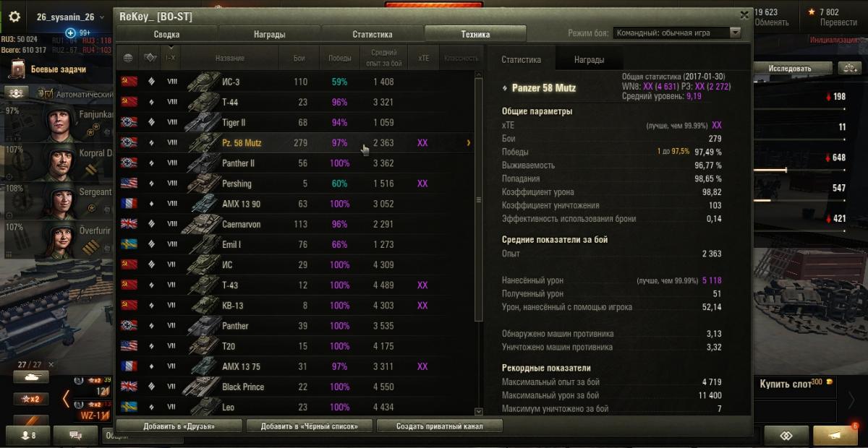Click Создать приватный канал button

tap(439, 426)
